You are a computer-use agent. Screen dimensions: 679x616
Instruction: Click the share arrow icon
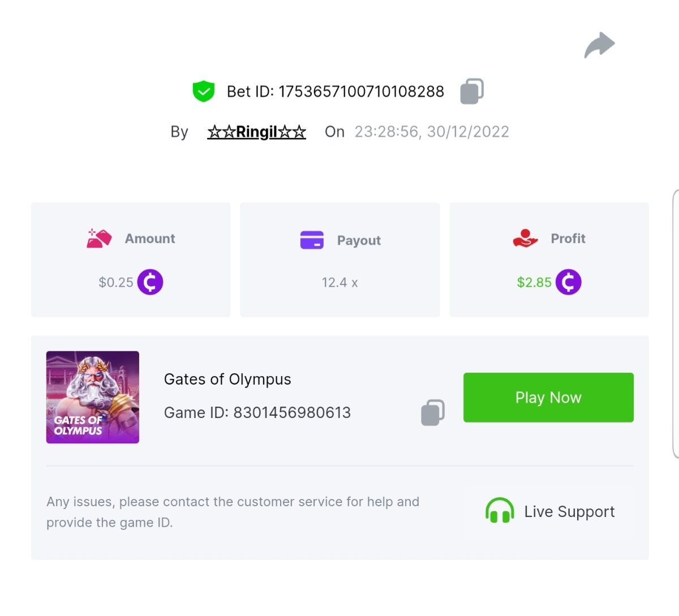(599, 45)
